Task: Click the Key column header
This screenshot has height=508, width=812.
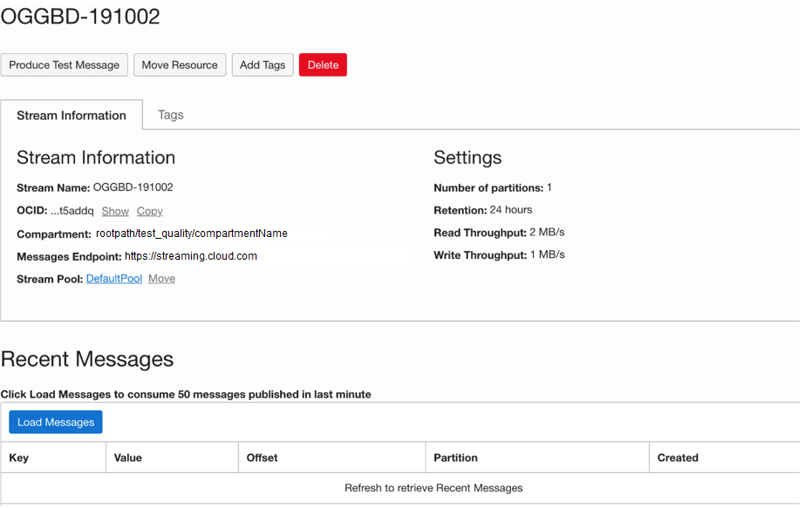Action: [x=19, y=457]
